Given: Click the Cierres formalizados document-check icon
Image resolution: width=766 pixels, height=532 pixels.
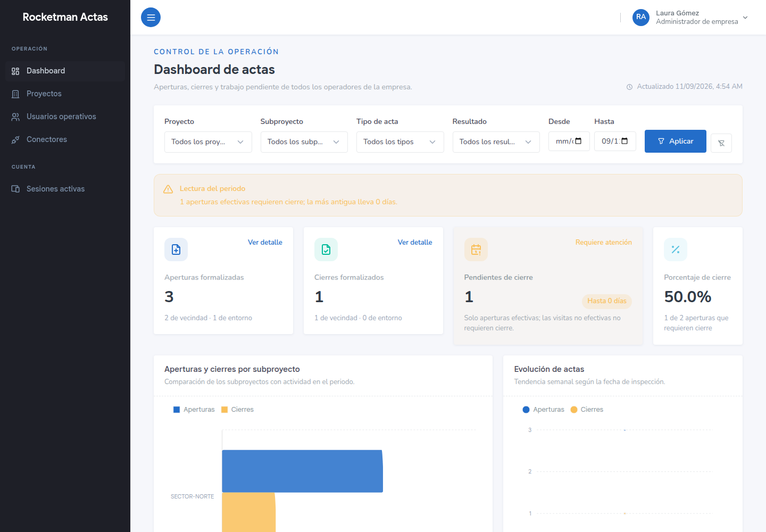Looking at the screenshot, I should [326, 250].
